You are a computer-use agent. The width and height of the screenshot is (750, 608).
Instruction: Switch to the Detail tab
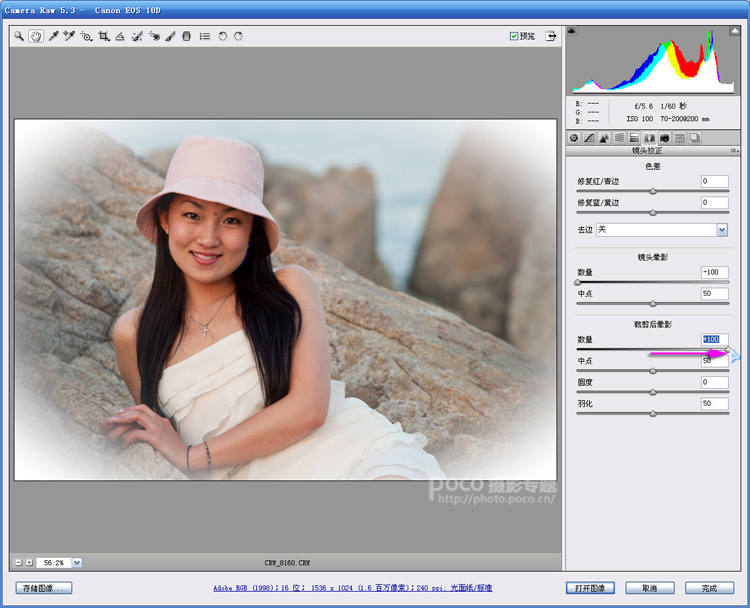(x=604, y=138)
